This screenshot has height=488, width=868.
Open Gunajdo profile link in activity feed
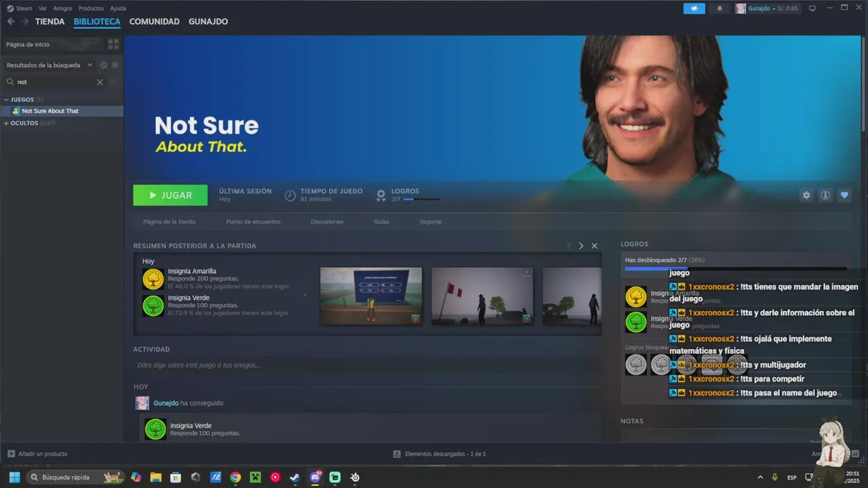(x=165, y=403)
